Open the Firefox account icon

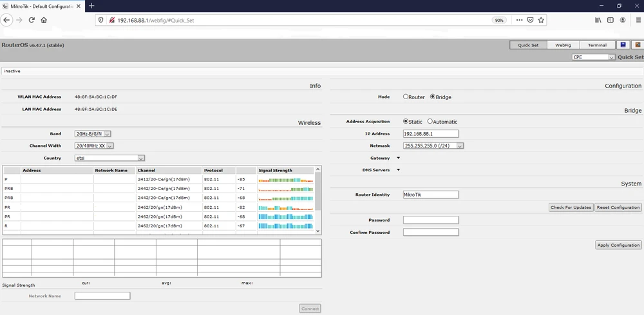point(623,20)
